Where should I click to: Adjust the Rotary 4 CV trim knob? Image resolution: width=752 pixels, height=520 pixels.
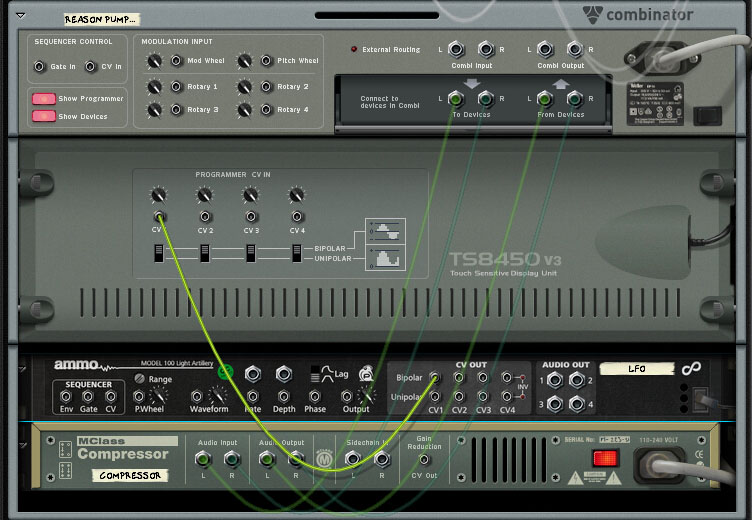click(245, 110)
